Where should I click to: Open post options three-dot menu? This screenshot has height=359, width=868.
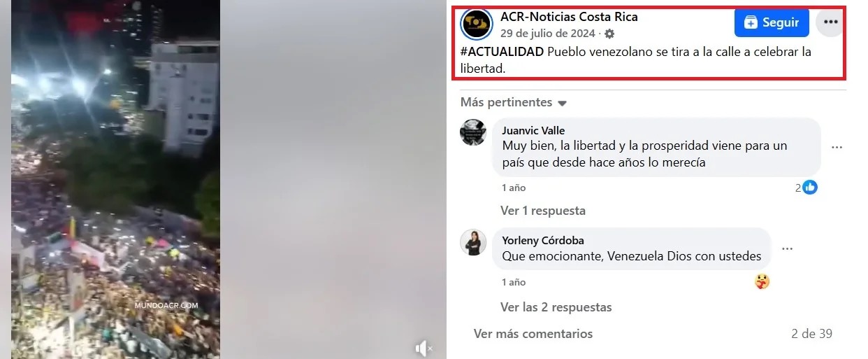pos(830,22)
